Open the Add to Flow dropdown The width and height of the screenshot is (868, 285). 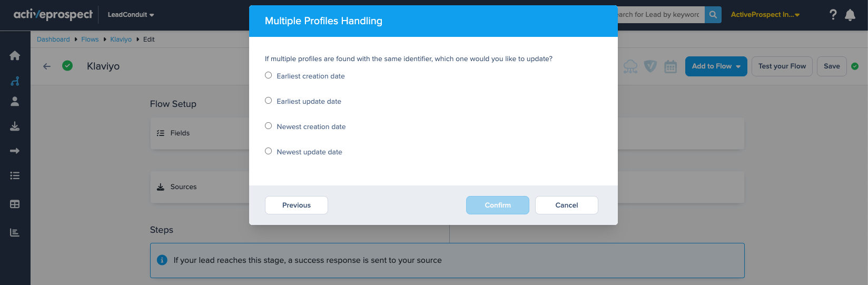(x=716, y=66)
